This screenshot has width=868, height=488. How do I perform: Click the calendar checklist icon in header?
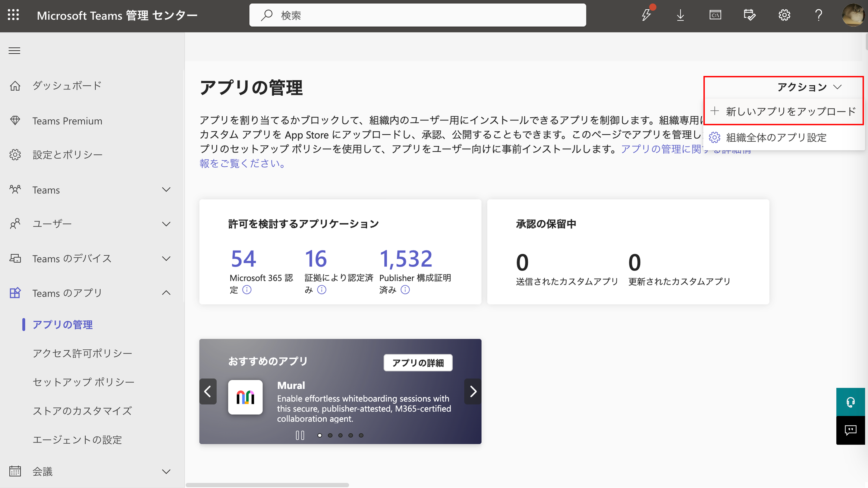point(750,15)
